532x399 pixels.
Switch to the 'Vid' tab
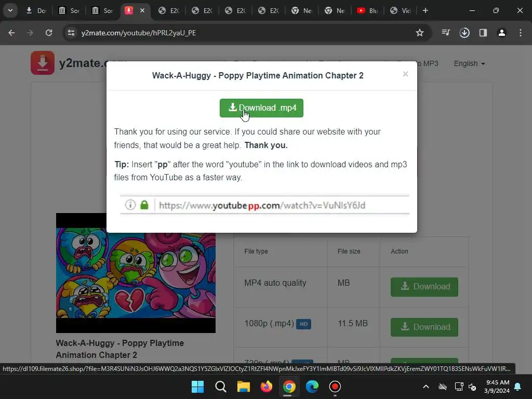pos(401,10)
